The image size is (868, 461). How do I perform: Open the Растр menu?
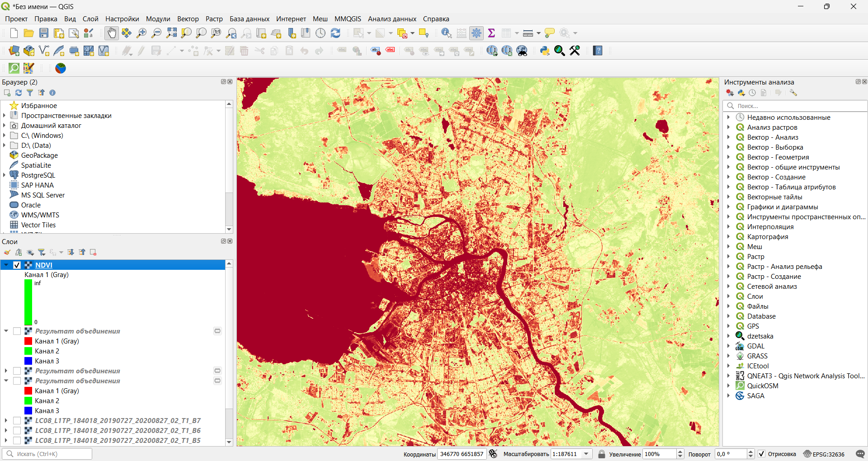[214, 19]
